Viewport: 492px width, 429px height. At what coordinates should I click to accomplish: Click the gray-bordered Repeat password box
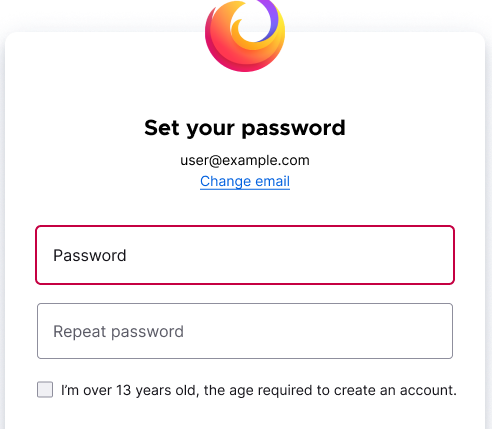245,331
